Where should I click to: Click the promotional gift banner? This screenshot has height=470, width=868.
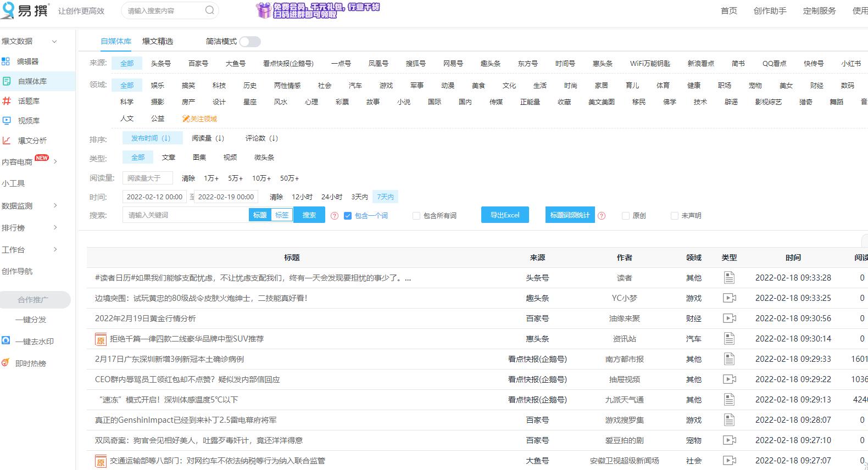pos(318,10)
